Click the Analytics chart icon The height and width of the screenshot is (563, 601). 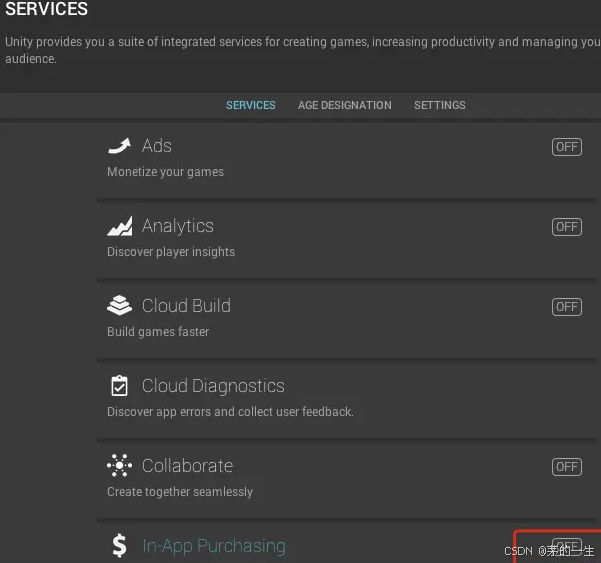pos(120,226)
